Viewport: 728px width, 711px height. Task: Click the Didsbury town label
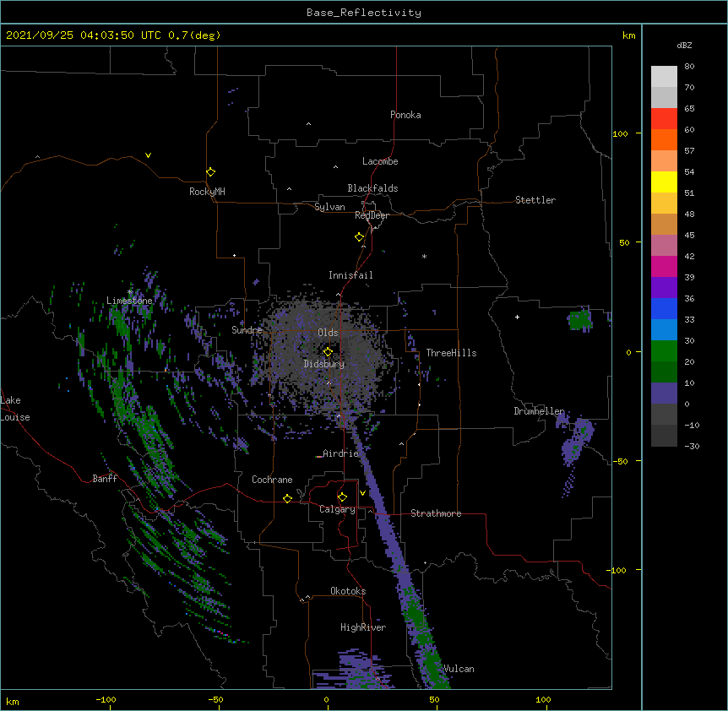pyautogui.click(x=323, y=364)
